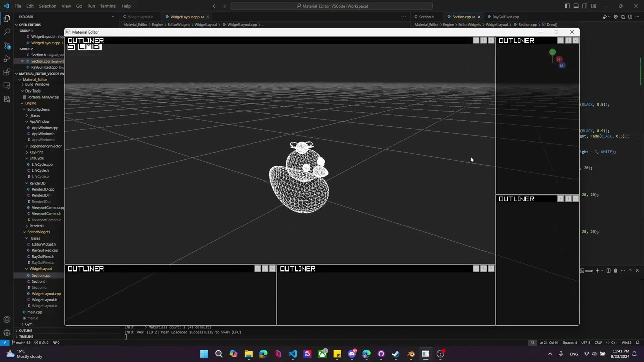Open the Run and Debug view

7,59
